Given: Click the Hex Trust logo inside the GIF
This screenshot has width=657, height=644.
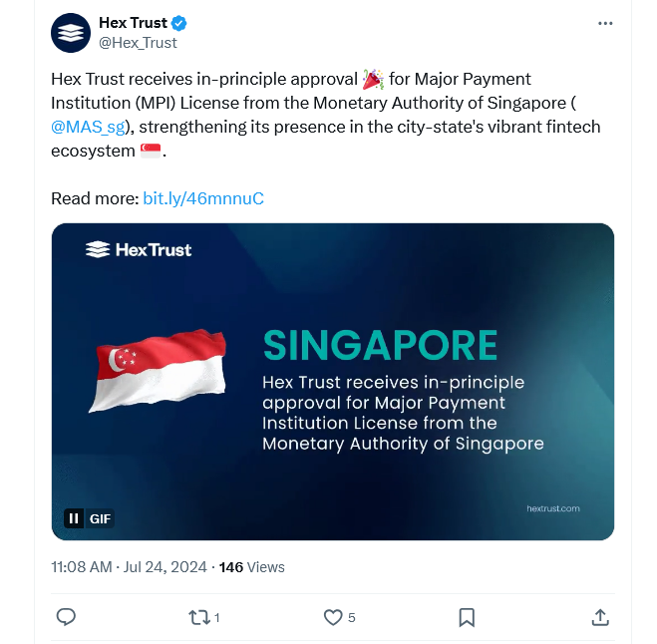Looking at the screenshot, I should [x=139, y=250].
